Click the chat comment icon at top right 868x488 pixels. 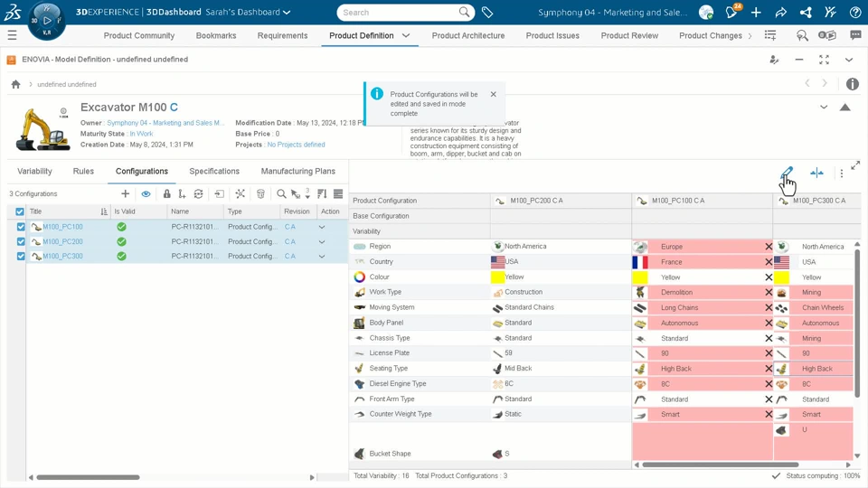click(x=856, y=35)
